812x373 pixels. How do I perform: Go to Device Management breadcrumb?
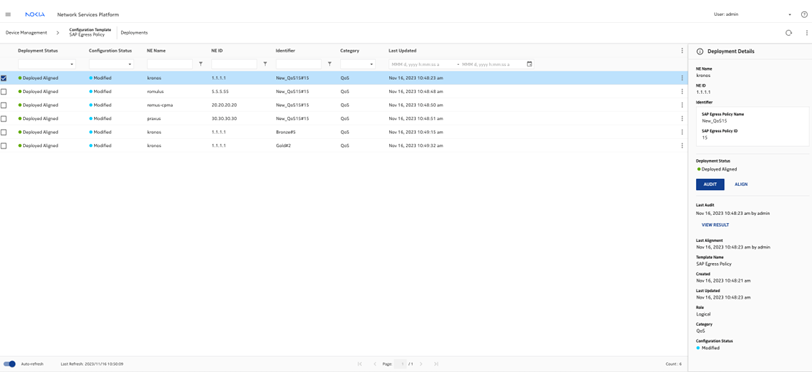(x=26, y=33)
